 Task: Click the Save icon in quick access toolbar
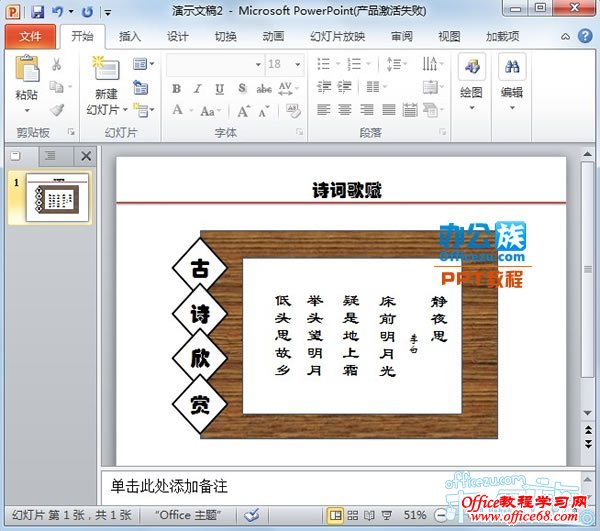pyautogui.click(x=37, y=11)
